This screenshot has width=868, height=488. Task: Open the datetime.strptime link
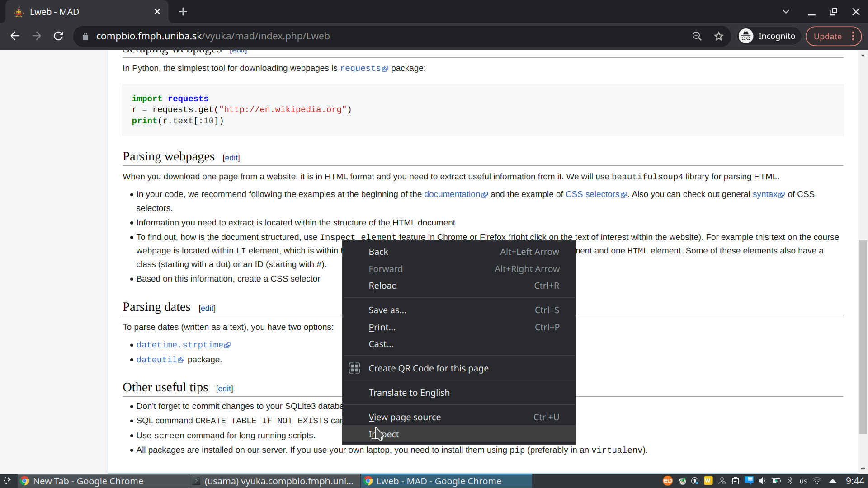click(x=179, y=345)
